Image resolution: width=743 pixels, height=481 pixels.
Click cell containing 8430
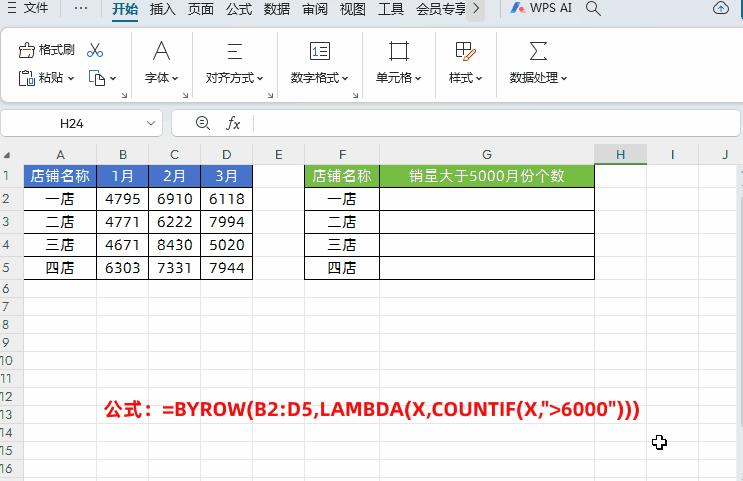[174, 245]
